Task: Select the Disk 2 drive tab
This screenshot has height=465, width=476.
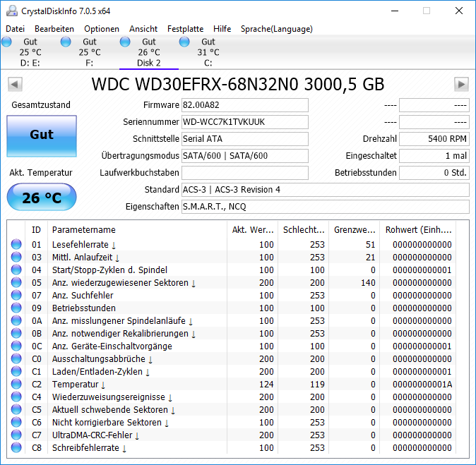Action: click(149, 52)
